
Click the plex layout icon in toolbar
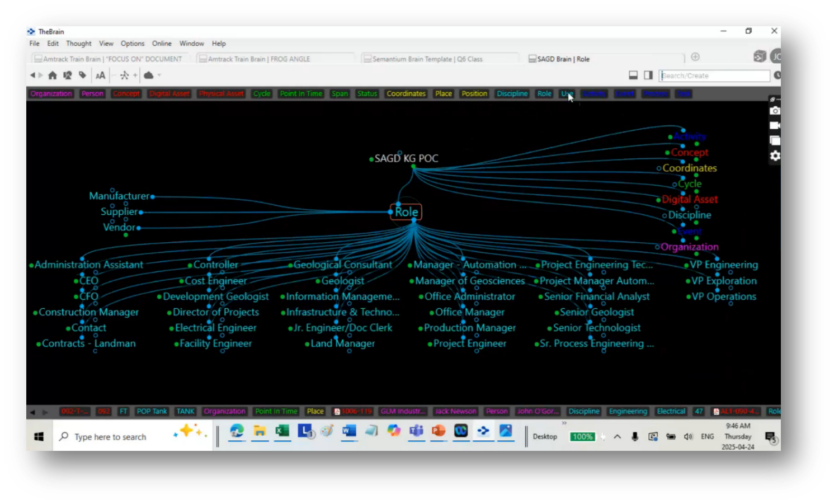pos(124,75)
